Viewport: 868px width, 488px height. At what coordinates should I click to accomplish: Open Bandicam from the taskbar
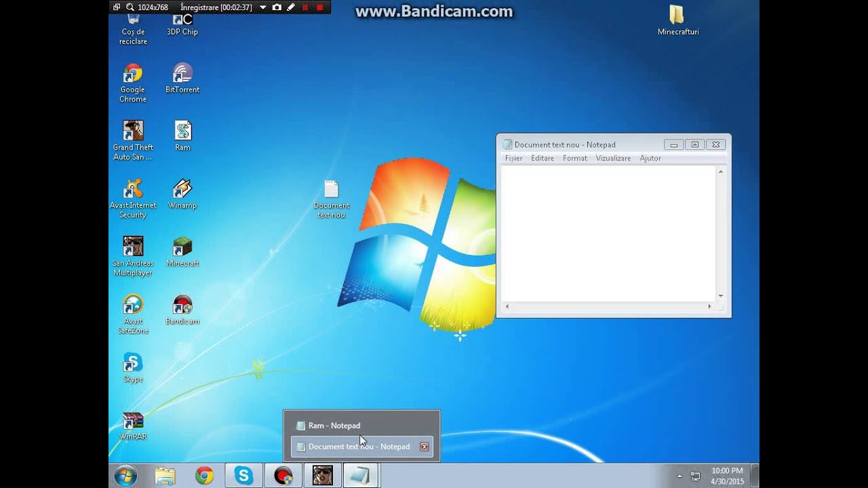point(283,476)
